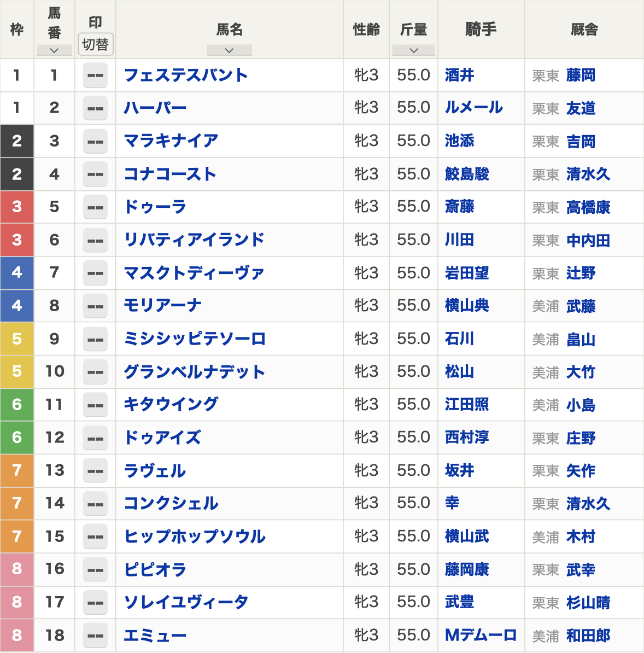
Task: Open jockey Mデムーロ profile
Action: pyautogui.click(x=481, y=635)
